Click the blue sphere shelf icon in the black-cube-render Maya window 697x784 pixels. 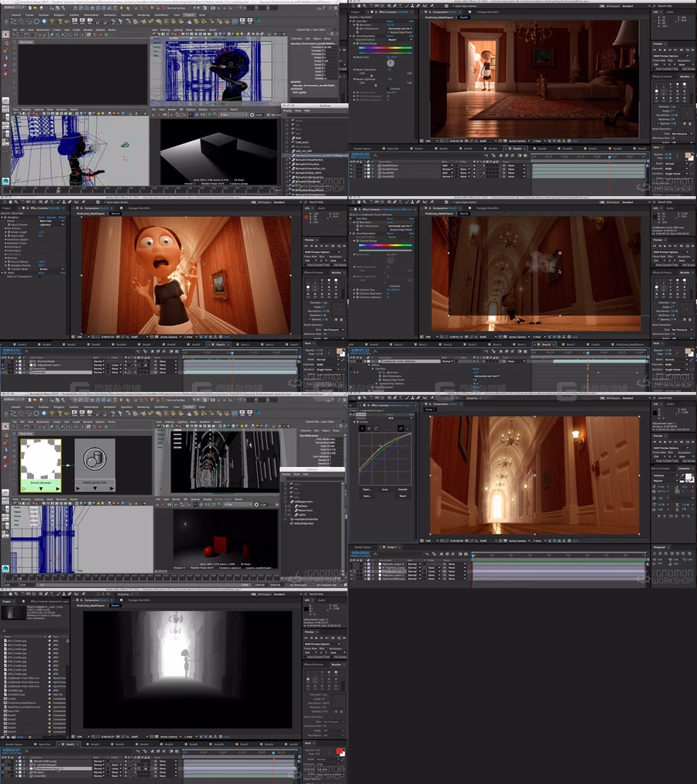pos(44,22)
